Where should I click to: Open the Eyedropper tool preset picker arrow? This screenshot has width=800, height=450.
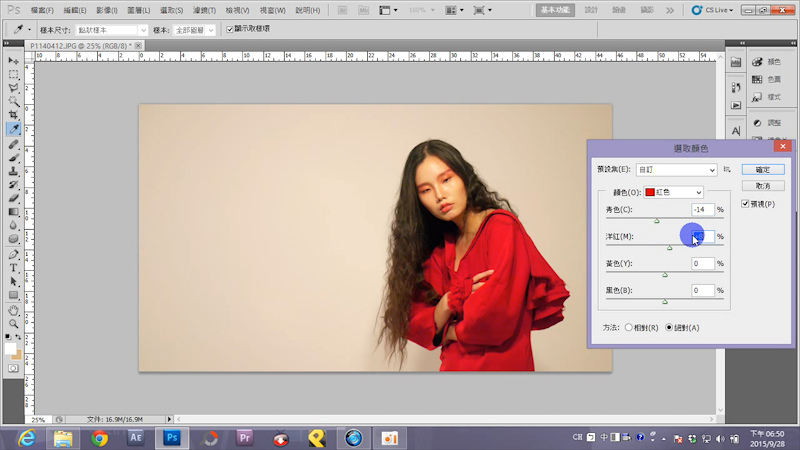point(30,30)
